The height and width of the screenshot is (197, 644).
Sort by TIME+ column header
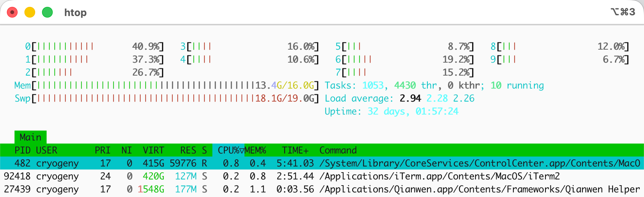click(x=295, y=150)
